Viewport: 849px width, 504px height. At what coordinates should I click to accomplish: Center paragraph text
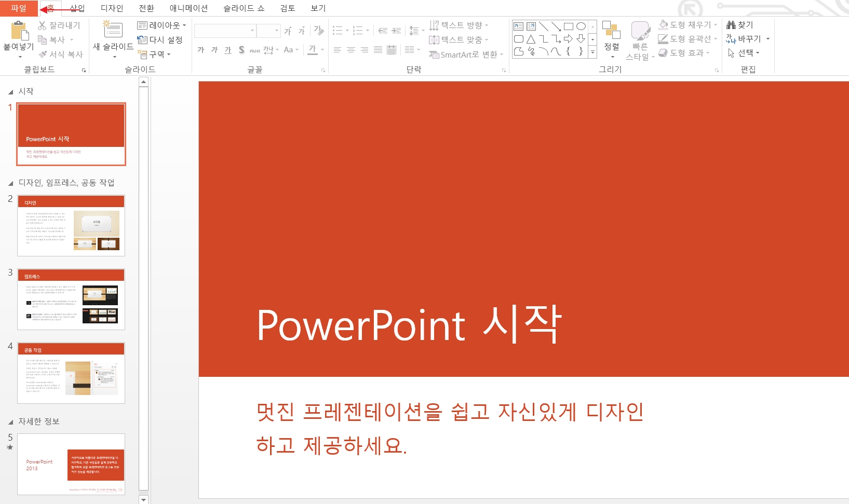click(x=351, y=50)
